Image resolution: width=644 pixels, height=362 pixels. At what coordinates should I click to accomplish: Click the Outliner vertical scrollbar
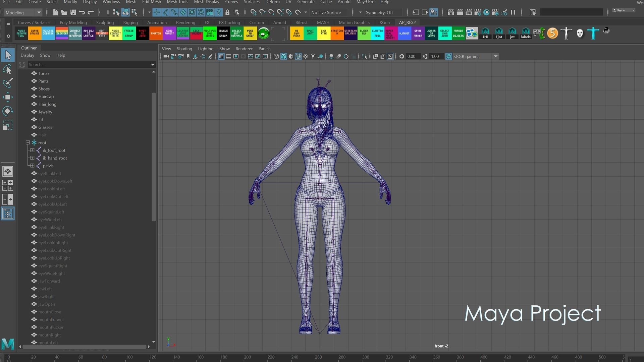pyautogui.click(x=154, y=157)
